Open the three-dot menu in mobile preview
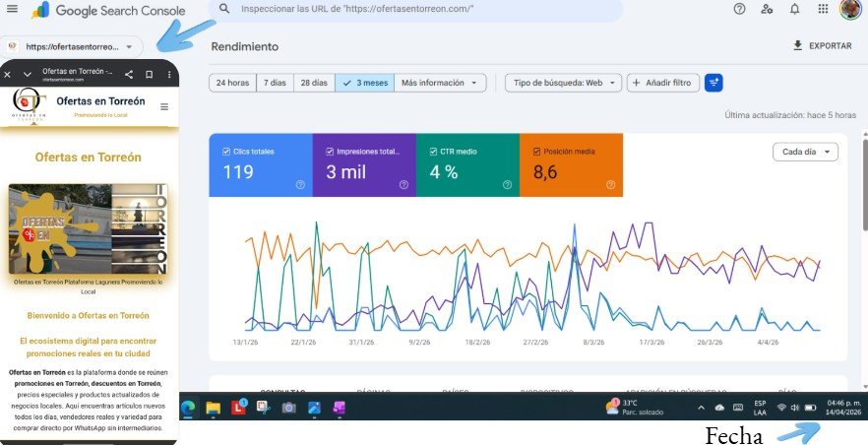The height and width of the screenshot is (445, 868). click(169, 74)
